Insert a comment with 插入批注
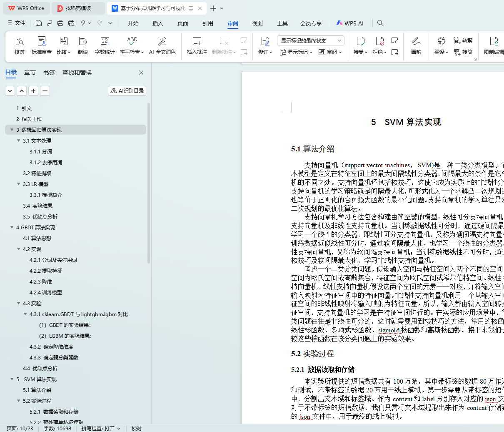504x432 pixels. [197, 45]
